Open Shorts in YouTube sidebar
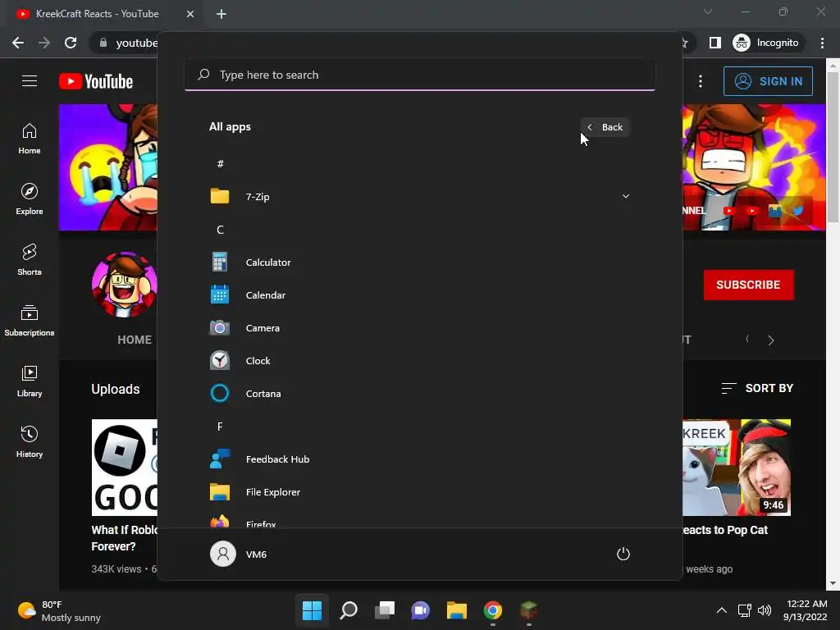Viewport: 840px width, 630px height. 30,260
